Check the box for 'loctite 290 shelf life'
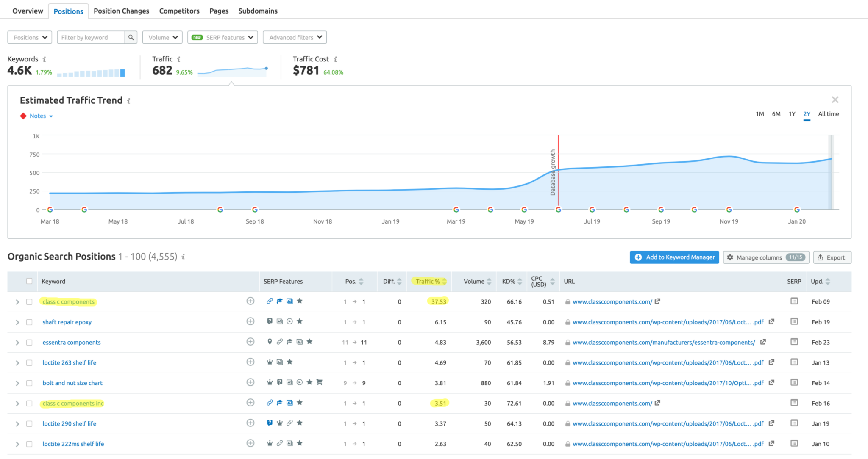This screenshot has width=868, height=459. 29,424
